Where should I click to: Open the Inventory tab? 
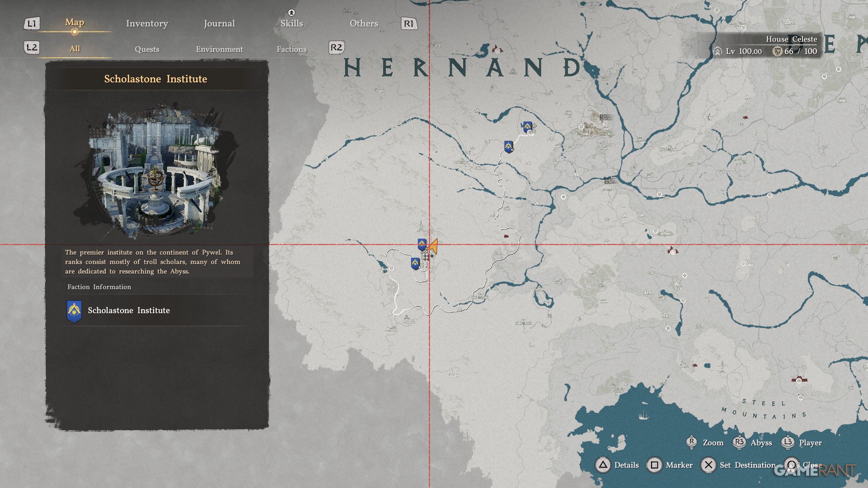click(147, 24)
